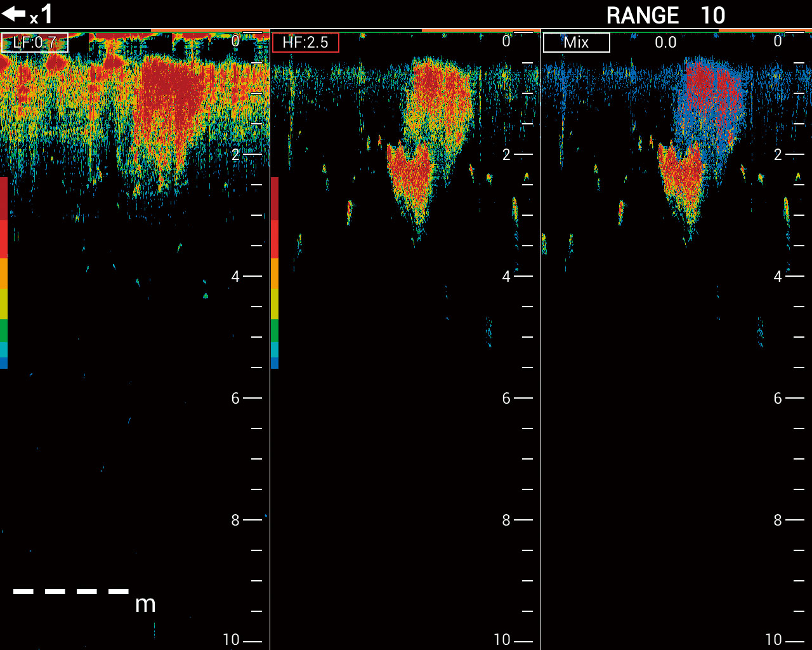Pick the dark red segment of LF color bar
This screenshot has width=812, height=650.
[x=4, y=198]
